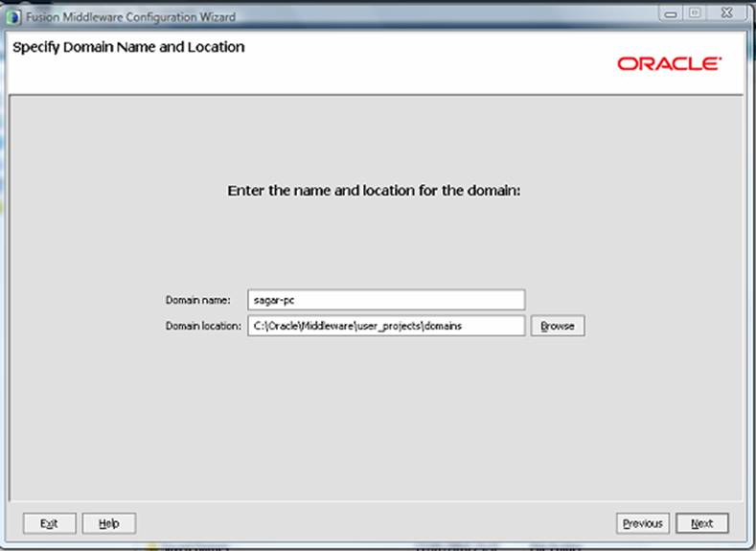
Task: Click the "Domain location:" label
Action: tap(203, 326)
